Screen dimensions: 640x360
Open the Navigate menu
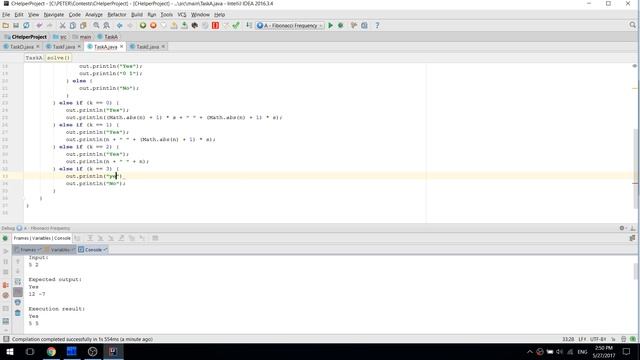[x=54, y=15]
